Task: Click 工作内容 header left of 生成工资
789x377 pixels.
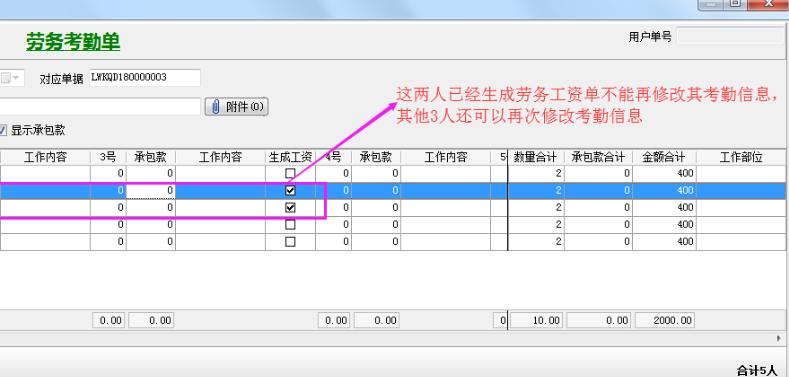Action: point(220,158)
